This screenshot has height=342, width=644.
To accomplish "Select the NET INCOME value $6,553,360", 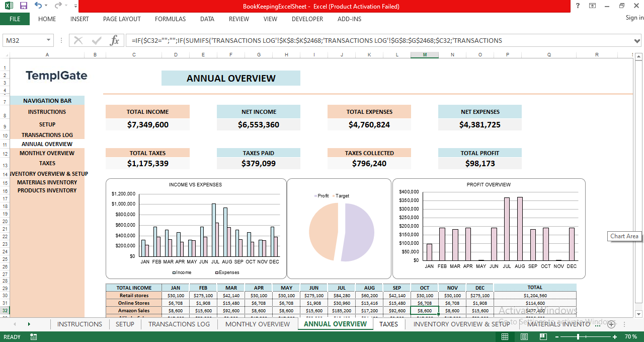I will (259, 124).
